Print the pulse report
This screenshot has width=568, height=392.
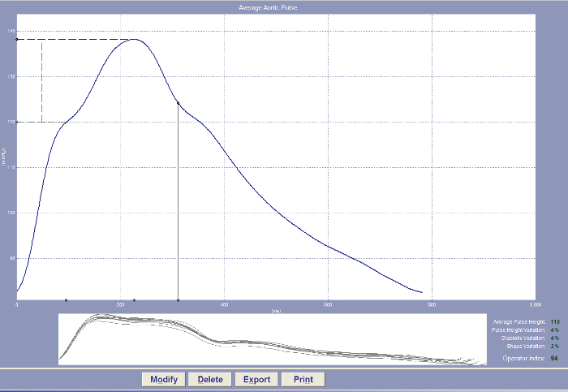303,379
